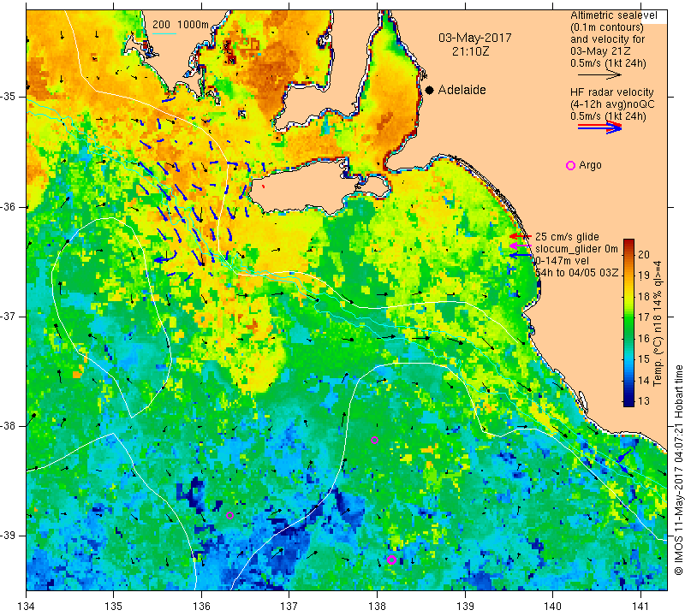Click the bold Argo float marker near 138.2E 39.2S
Screen dimensions: 685x616
pos(391,560)
